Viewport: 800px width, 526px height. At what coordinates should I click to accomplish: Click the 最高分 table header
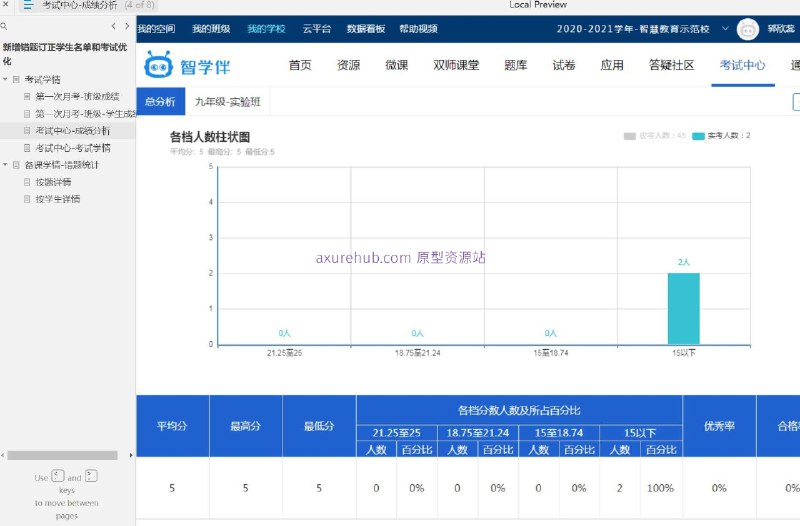(x=245, y=426)
